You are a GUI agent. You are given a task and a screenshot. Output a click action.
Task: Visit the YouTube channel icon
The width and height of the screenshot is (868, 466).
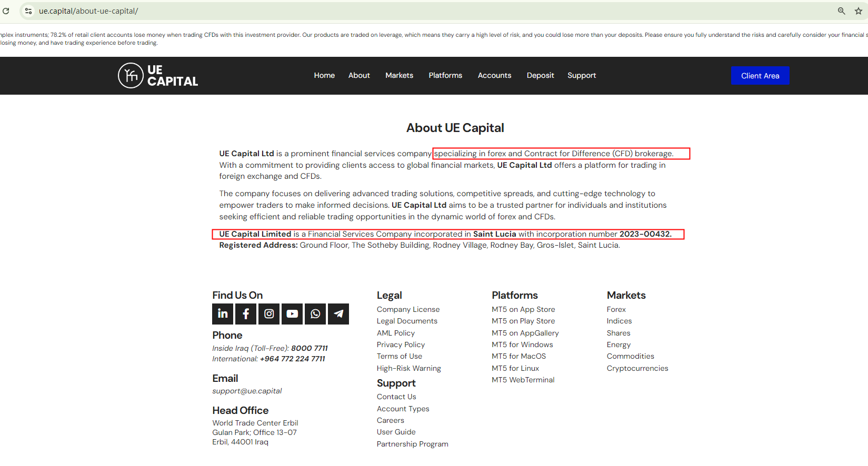click(292, 314)
